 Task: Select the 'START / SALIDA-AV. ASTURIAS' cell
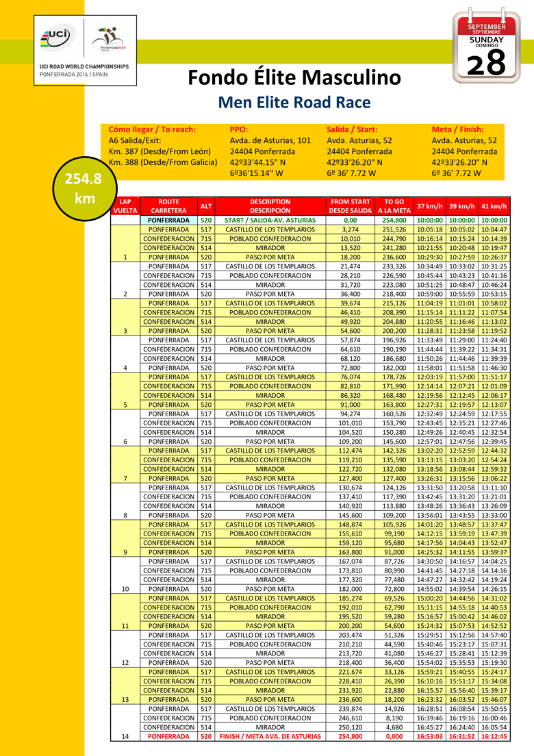tap(270, 220)
